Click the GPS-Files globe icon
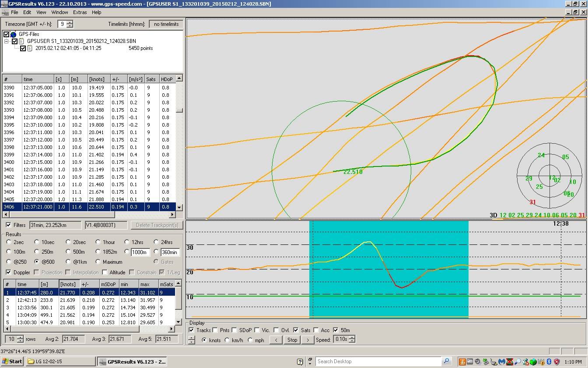This screenshot has height=368, width=588. tap(13, 34)
